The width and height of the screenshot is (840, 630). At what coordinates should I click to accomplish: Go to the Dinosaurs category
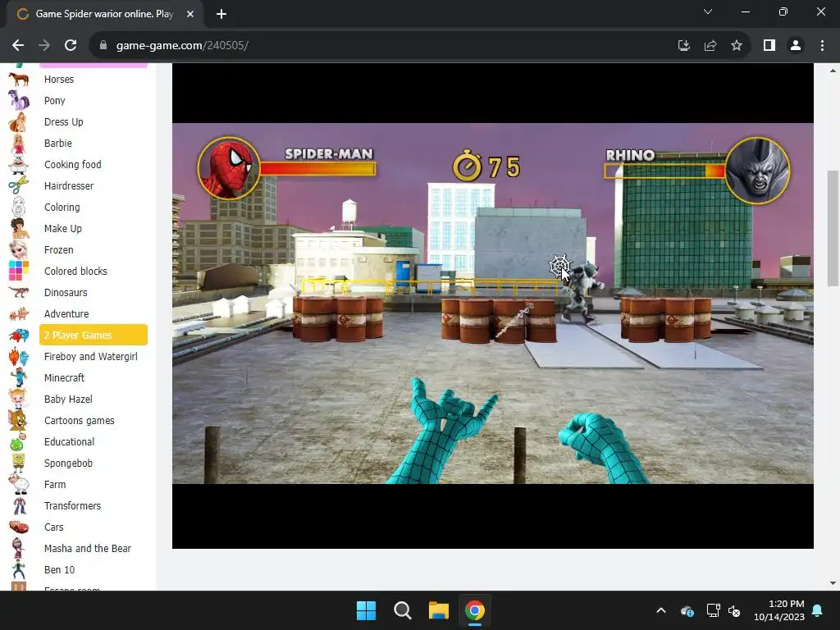[x=66, y=293]
